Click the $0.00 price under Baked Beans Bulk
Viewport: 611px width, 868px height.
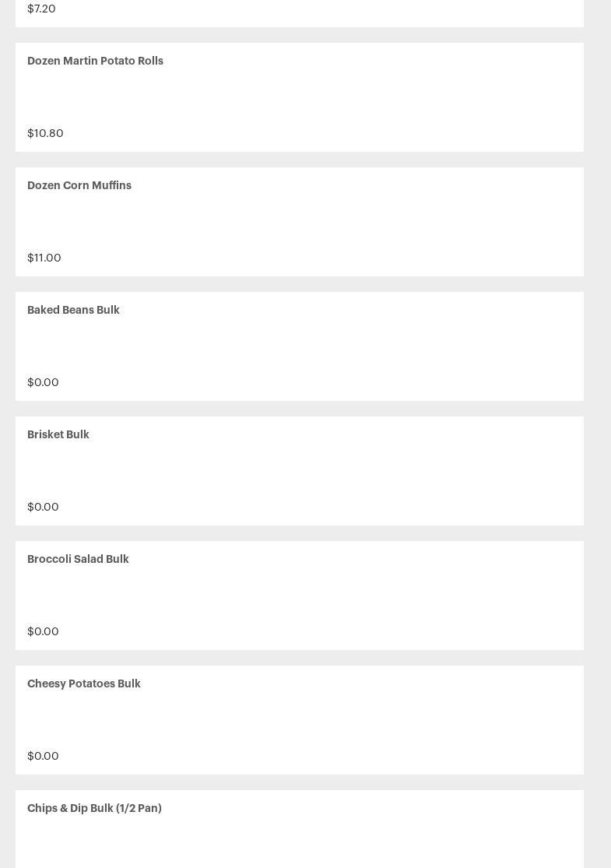(x=43, y=382)
